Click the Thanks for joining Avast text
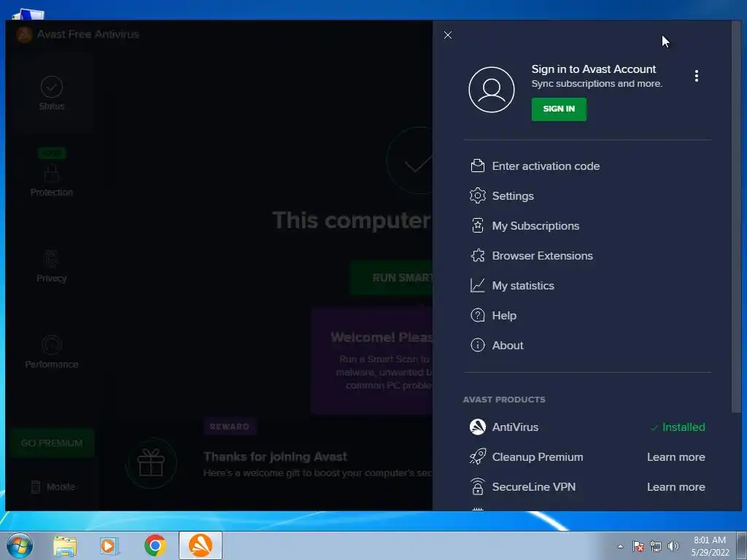This screenshot has width=747, height=560. (275, 456)
